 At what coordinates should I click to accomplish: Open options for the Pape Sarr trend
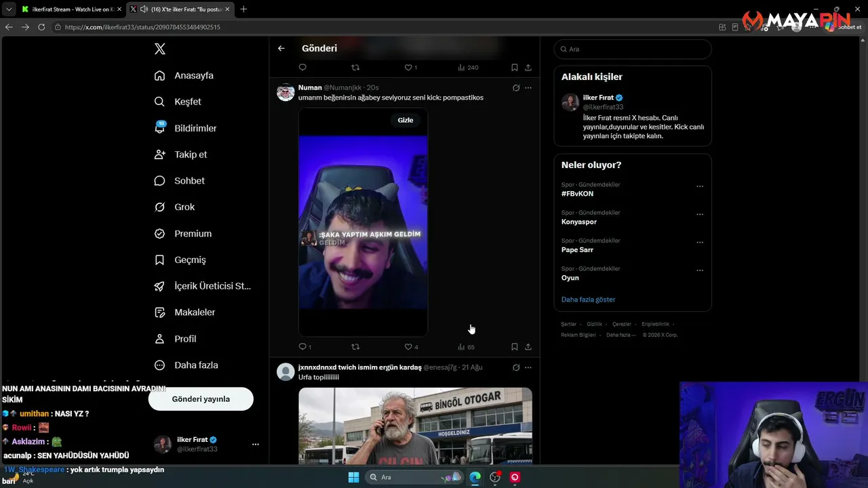(700, 242)
